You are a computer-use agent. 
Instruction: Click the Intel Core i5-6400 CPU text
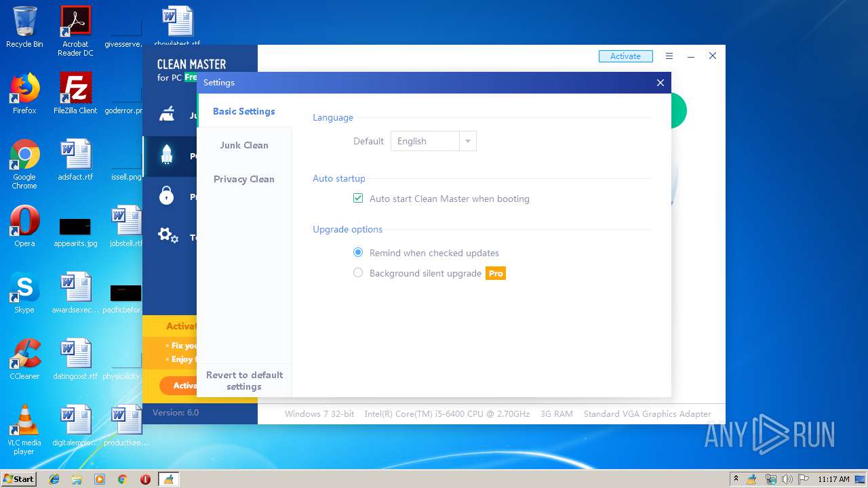pos(447,413)
